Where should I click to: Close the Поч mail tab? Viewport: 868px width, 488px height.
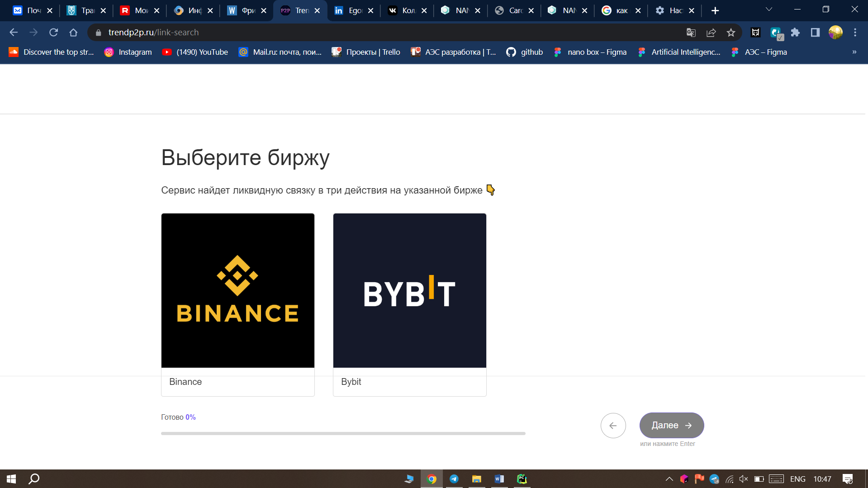(50, 10)
